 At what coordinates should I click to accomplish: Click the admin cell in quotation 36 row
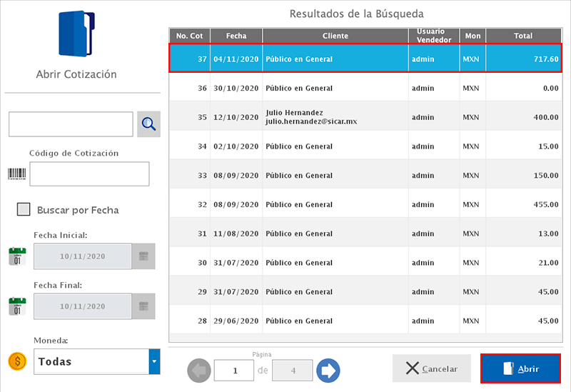click(x=434, y=88)
